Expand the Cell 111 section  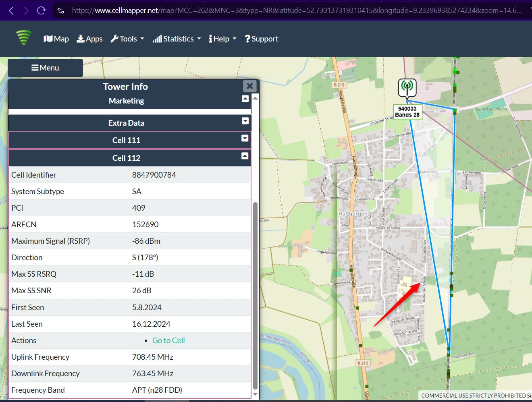point(245,138)
